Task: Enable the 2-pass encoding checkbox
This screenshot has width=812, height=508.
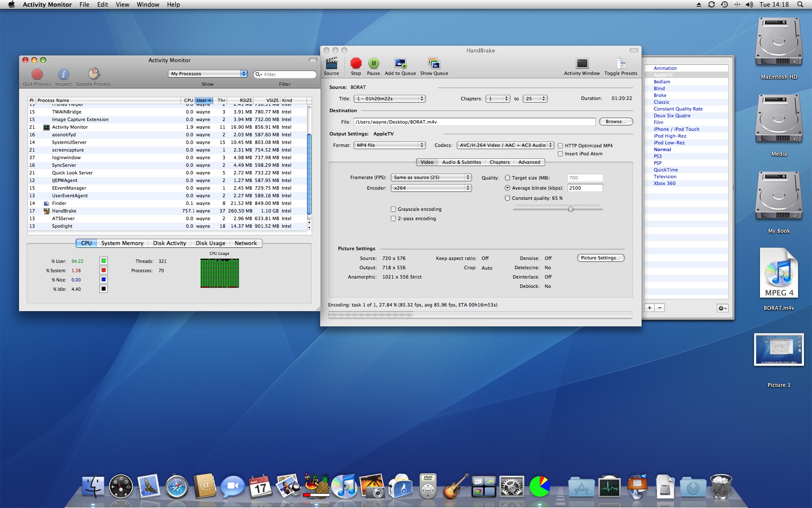Action: pyautogui.click(x=393, y=218)
